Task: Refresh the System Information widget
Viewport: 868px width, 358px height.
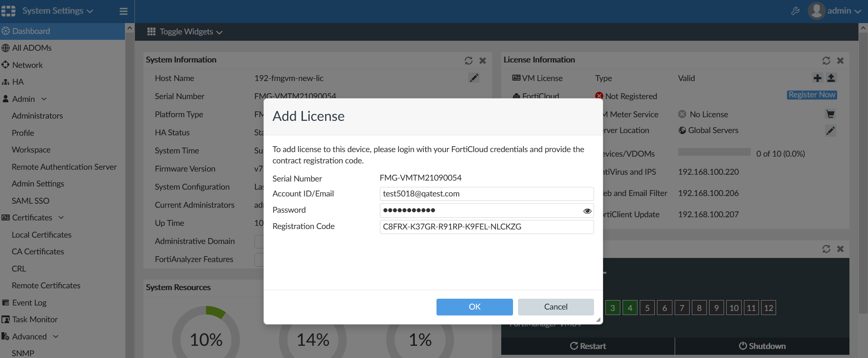Action: [468, 60]
